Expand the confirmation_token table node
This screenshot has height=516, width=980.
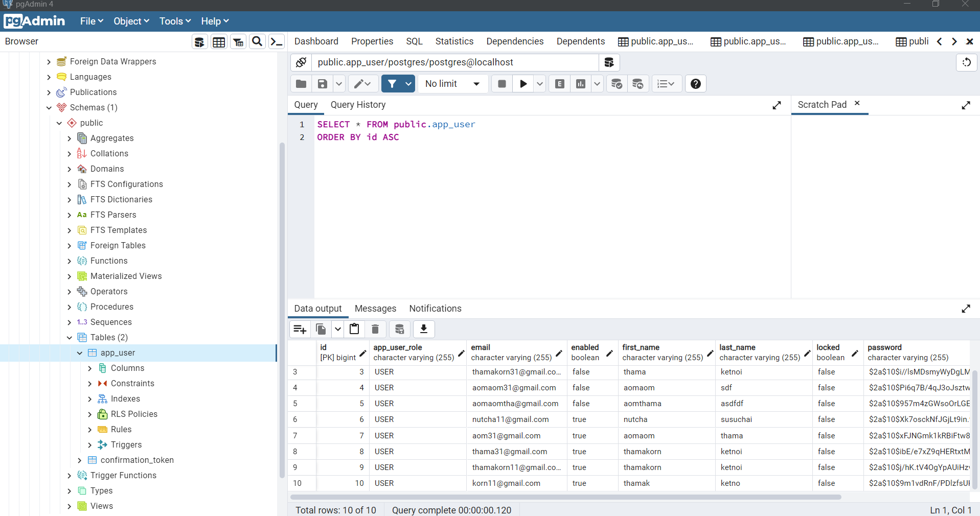click(x=80, y=460)
